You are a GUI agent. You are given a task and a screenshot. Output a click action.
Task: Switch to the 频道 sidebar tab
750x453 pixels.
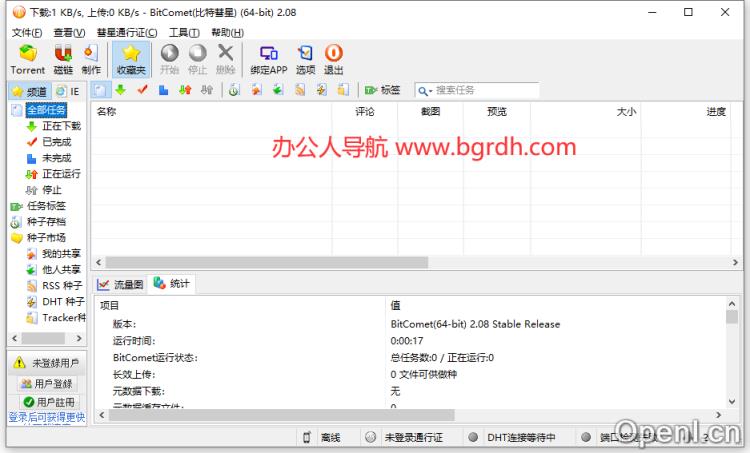coord(30,91)
